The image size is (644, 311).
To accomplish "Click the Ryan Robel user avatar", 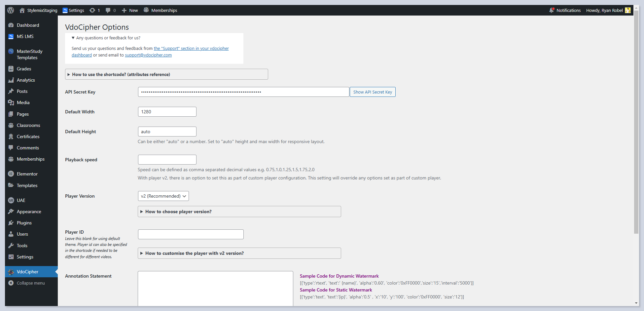I will pyautogui.click(x=627, y=10).
